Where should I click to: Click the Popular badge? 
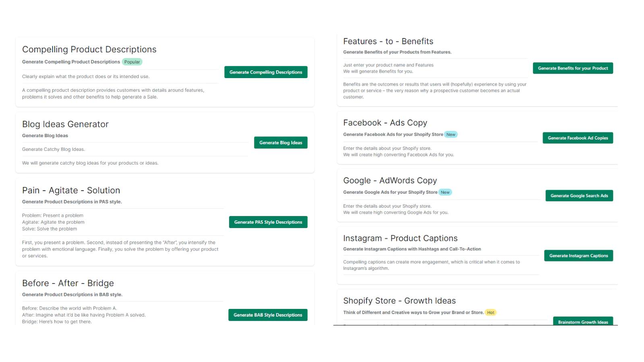(x=132, y=62)
